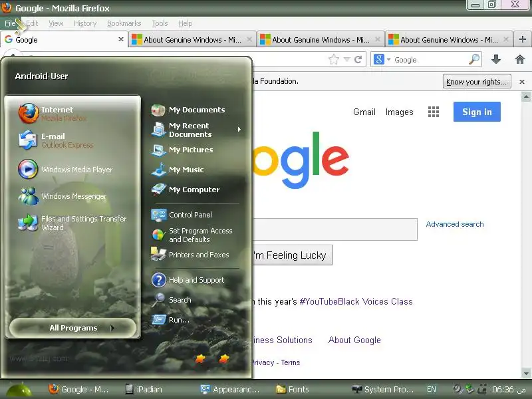532x399 pixels.
Task: Reload the current page
Action: (358, 60)
